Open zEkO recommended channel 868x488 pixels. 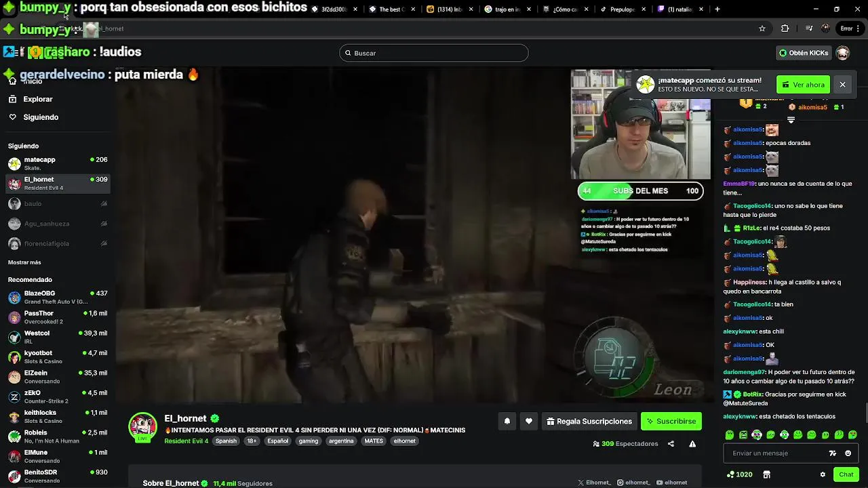58,396
